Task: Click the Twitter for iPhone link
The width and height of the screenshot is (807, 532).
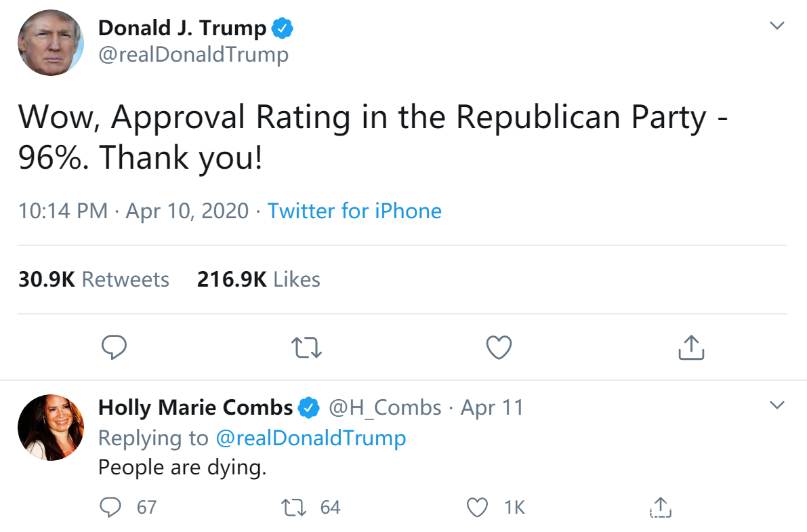Action: point(354,211)
